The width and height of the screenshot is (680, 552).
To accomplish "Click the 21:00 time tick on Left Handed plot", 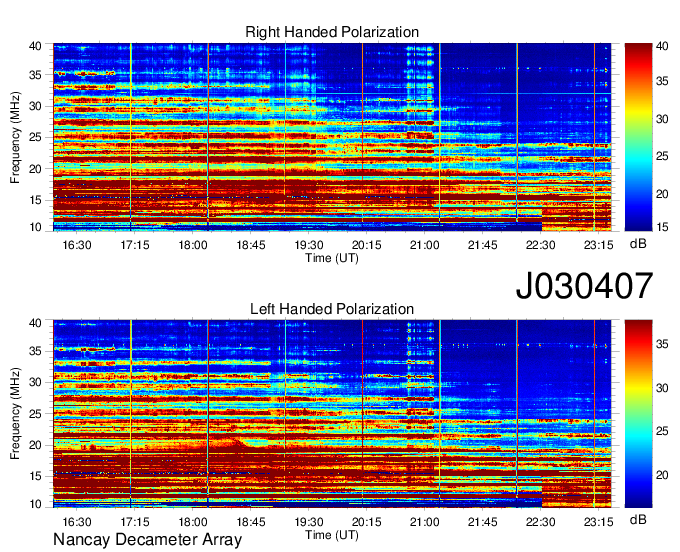I will click(425, 522).
